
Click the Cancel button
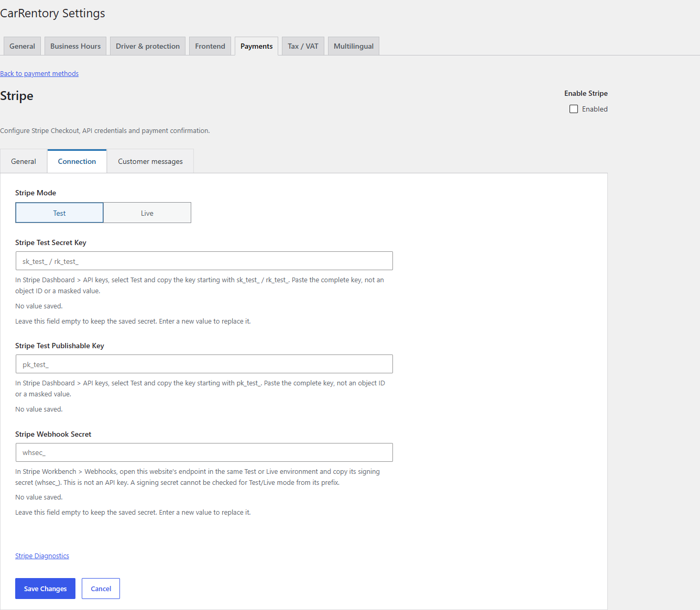tap(101, 589)
